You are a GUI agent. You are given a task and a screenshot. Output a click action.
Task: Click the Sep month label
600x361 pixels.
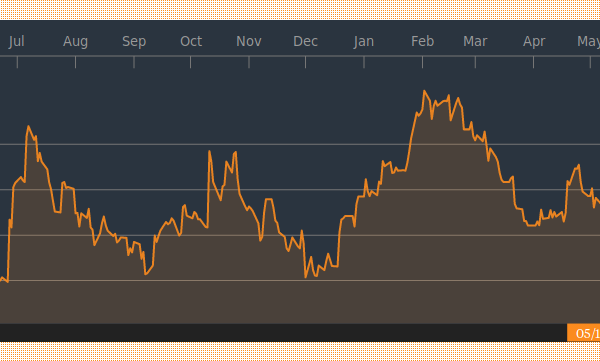(x=134, y=41)
